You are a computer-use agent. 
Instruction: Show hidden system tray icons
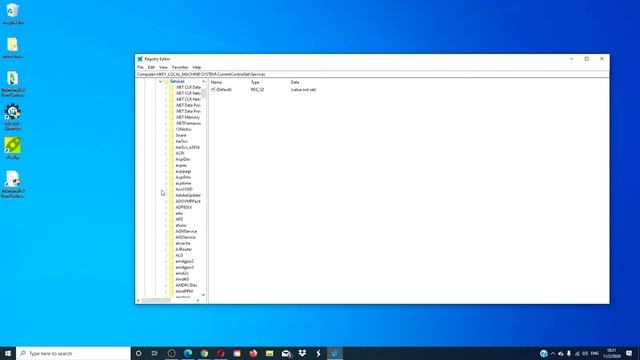pos(553,353)
